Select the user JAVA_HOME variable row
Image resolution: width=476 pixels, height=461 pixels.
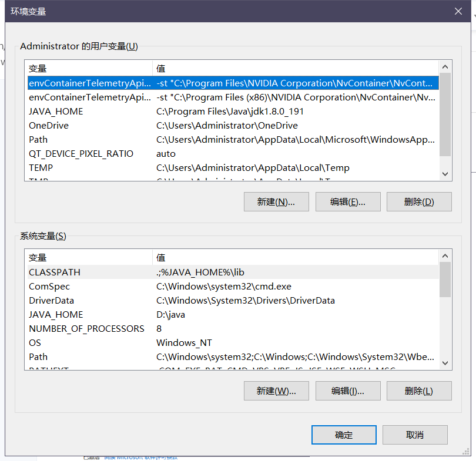233,112
